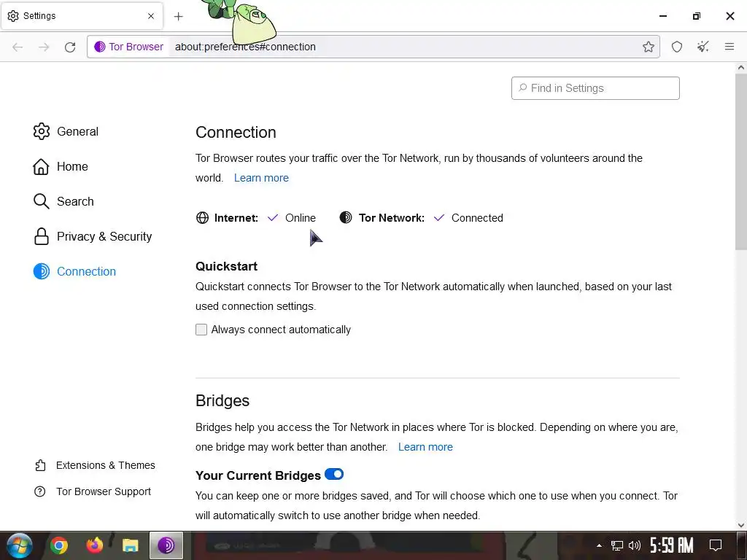
Task: Focus the Find in Settings search box
Action: click(595, 88)
